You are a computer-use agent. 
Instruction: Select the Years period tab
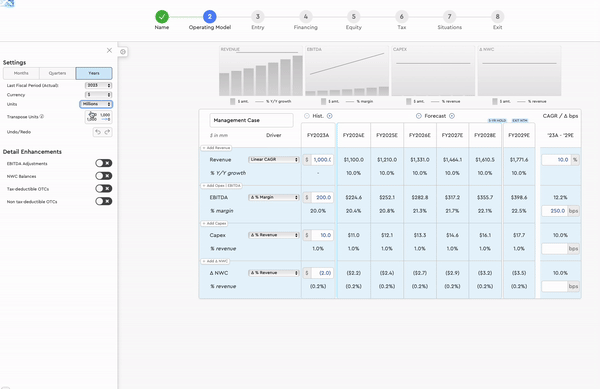click(94, 73)
